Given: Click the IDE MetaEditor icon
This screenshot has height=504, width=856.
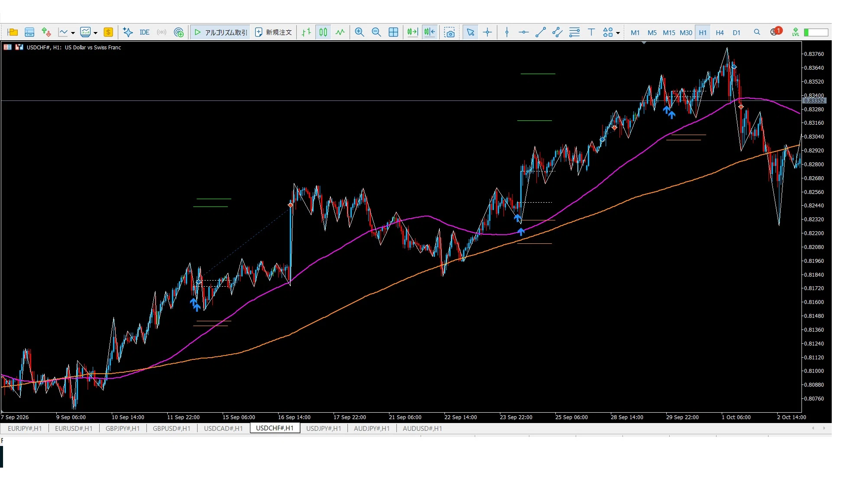Looking at the screenshot, I should [144, 32].
